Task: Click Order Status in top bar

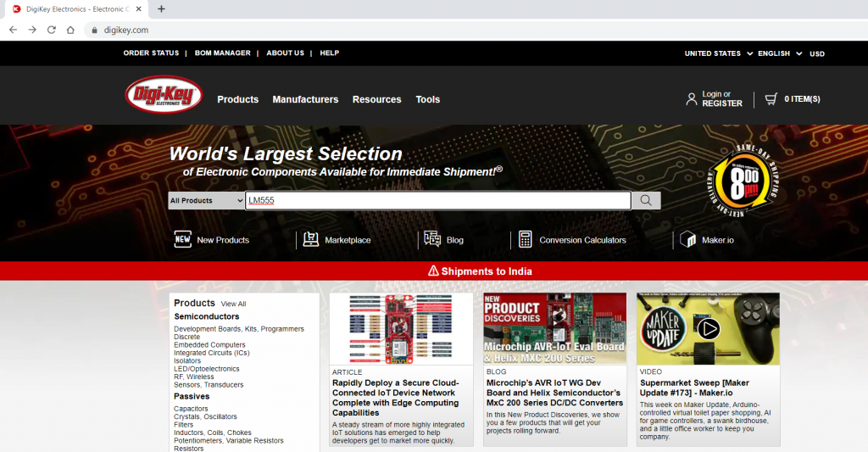Action: pyautogui.click(x=151, y=53)
